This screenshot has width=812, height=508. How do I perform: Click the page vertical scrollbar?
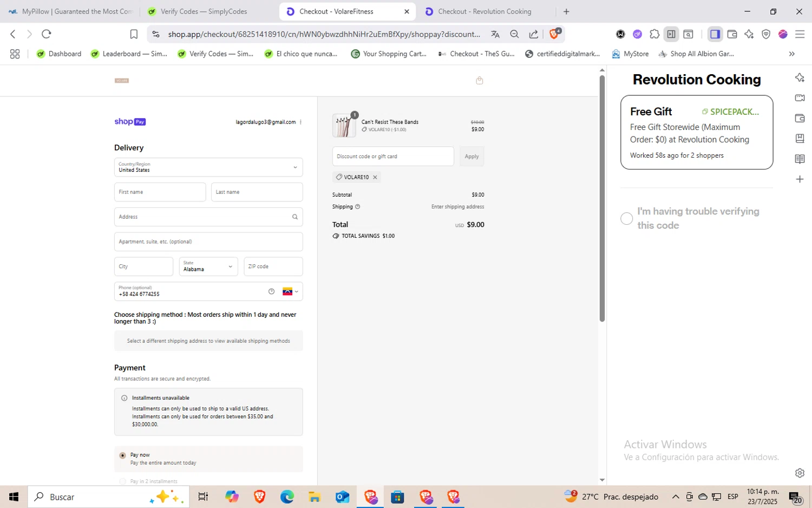click(x=602, y=198)
